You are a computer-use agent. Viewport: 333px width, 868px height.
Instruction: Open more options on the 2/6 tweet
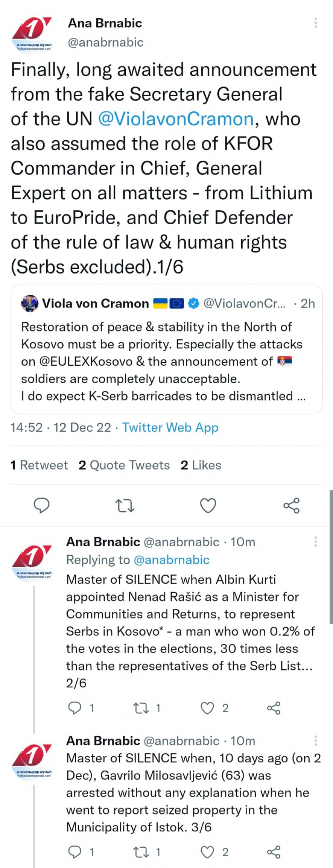pyautogui.click(x=316, y=542)
